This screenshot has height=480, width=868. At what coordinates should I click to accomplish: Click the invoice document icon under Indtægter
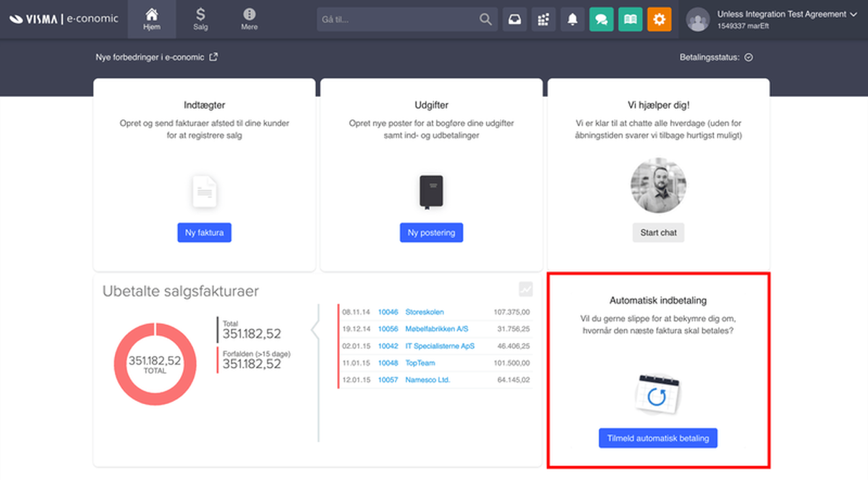pyautogui.click(x=205, y=192)
